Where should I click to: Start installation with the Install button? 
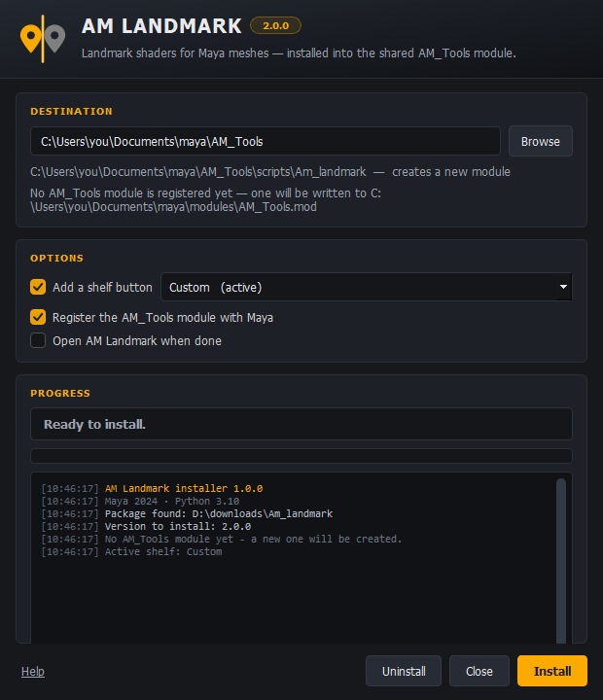click(x=552, y=671)
